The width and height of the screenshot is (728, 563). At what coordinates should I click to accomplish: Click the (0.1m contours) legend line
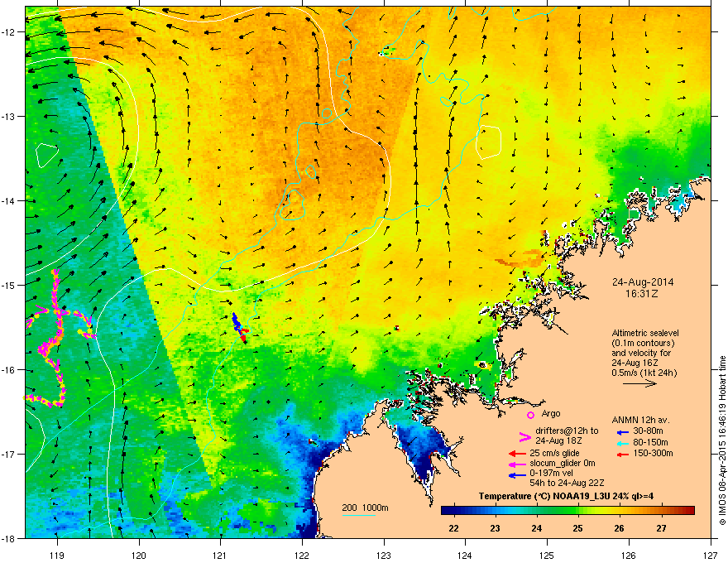coord(643,344)
